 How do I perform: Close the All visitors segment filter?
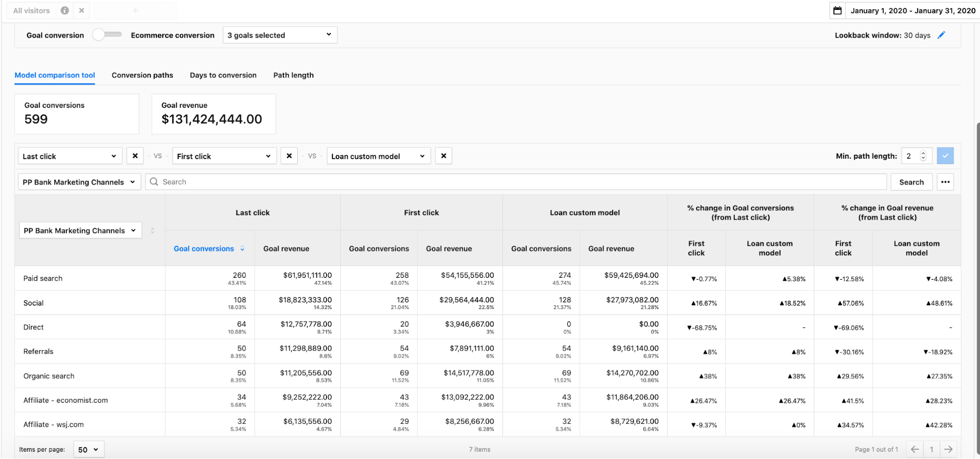tap(81, 10)
